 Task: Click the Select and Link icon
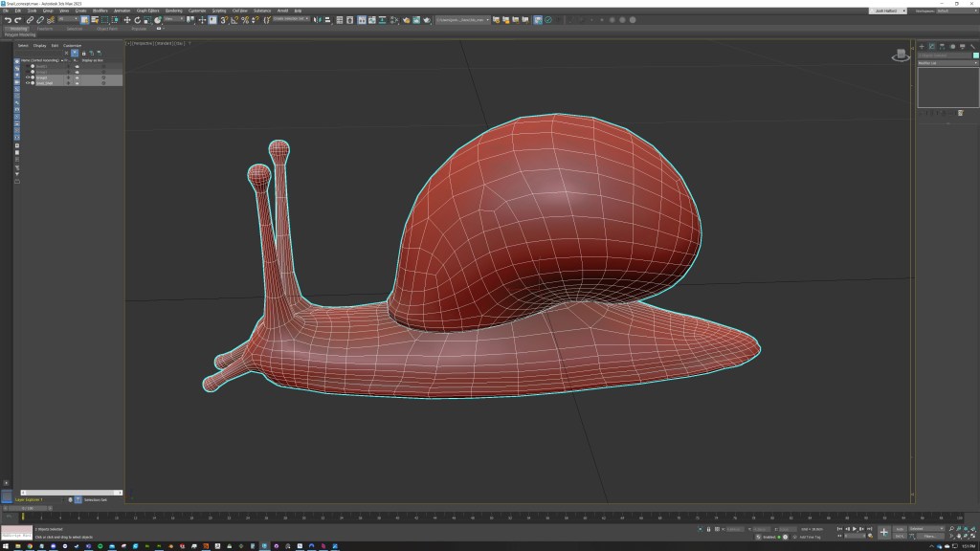point(30,19)
